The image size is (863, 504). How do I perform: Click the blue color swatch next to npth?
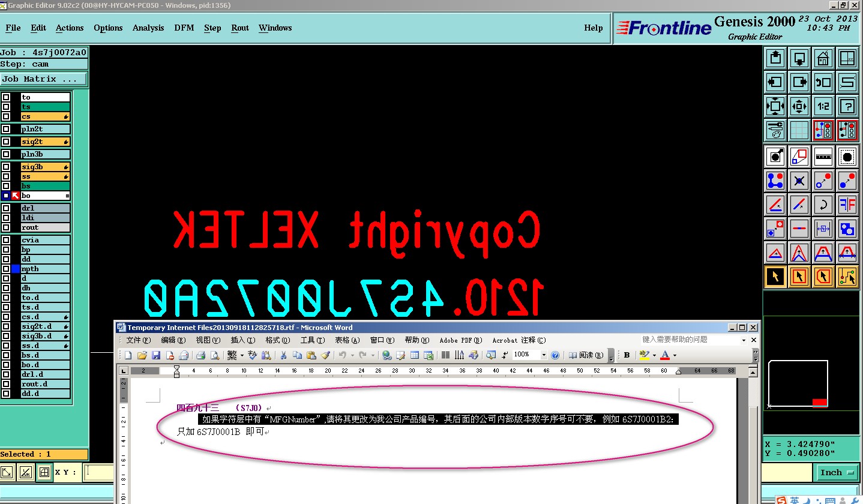16,269
